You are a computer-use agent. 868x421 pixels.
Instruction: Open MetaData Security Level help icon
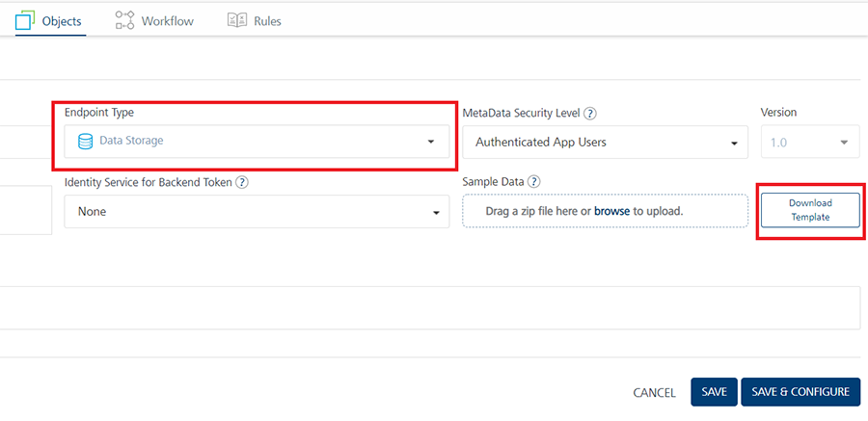pyautogui.click(x=590, y=113)
